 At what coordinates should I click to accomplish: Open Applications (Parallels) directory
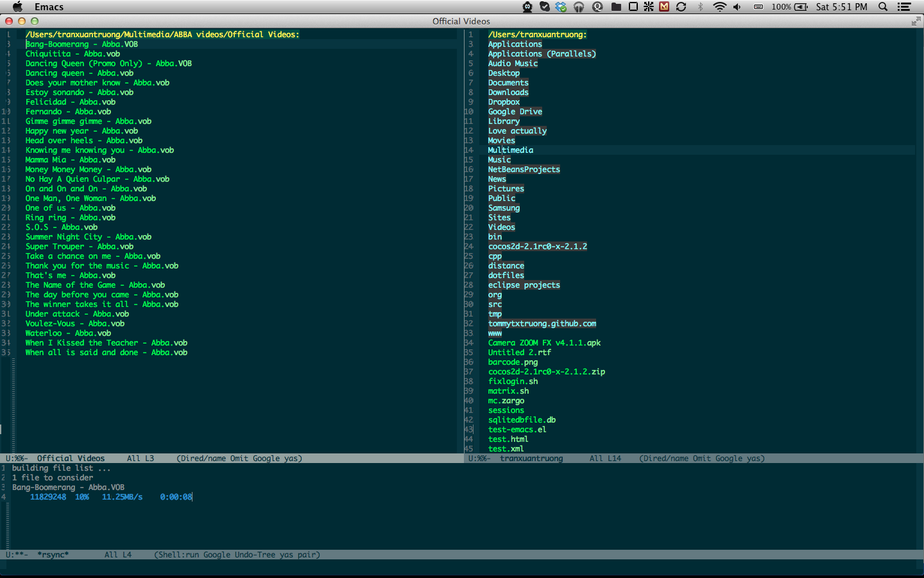(542, 54)
